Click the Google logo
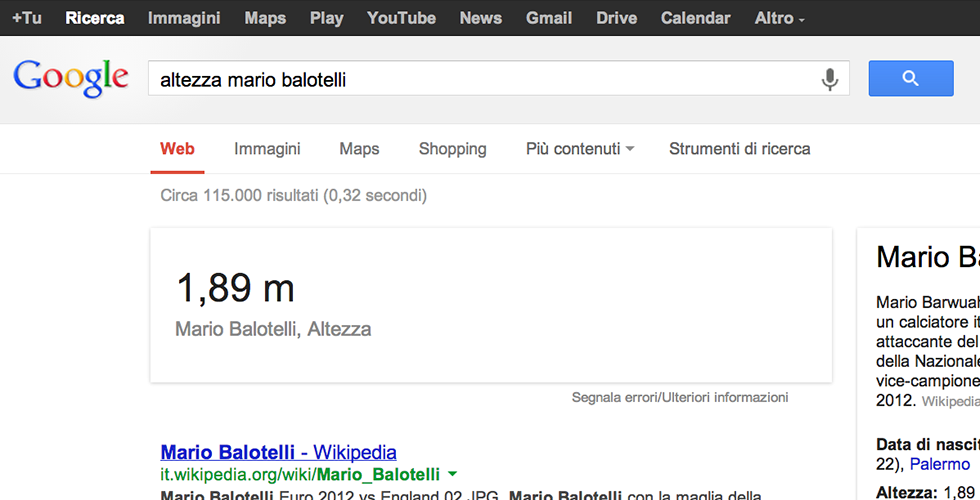Viewport: 980px width, 500px height. click(x=71, y=78)
